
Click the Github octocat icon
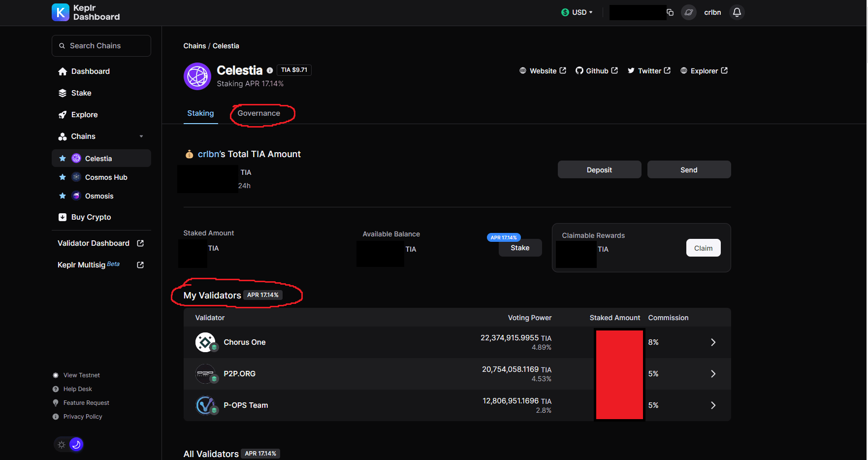tap(579, 71)
